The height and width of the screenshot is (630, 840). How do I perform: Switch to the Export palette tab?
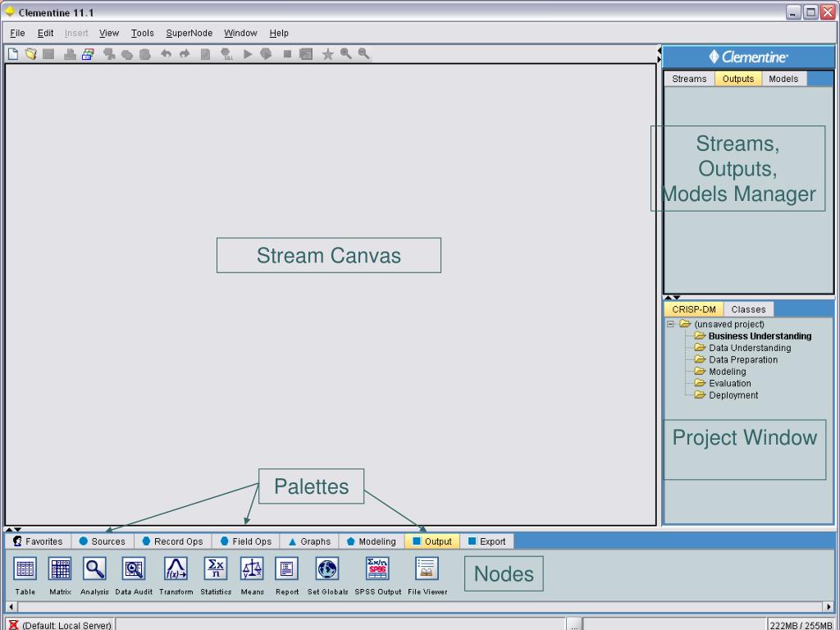487,541
